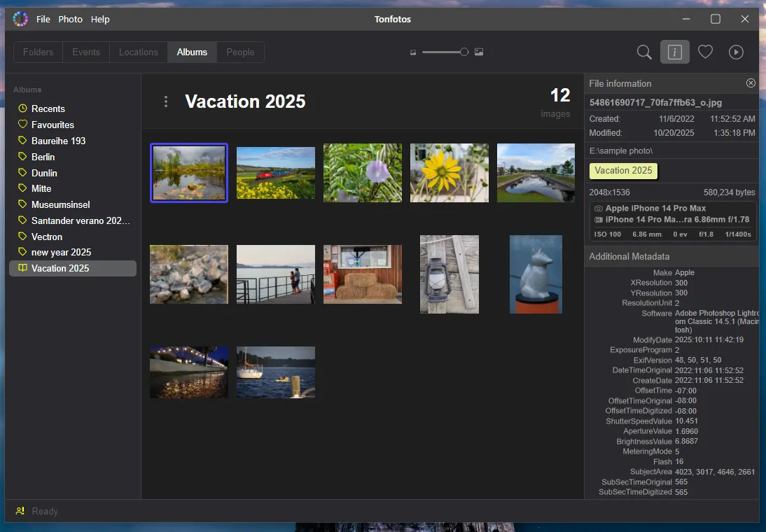
Task: Switch to the People tab
Action: [240, 52]
